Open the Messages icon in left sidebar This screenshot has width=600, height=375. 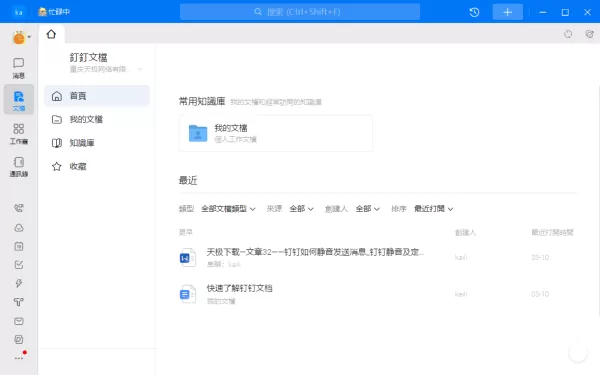click(x=18, y=68)
